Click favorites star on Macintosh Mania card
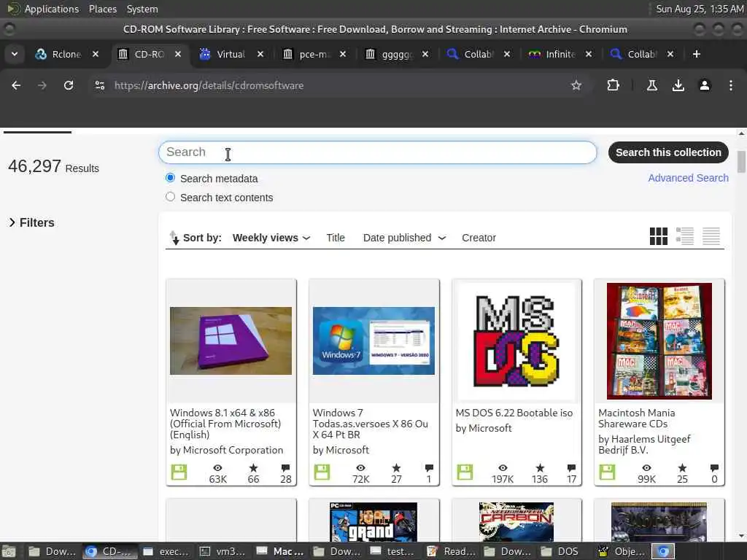 click(x=682, y=468)
